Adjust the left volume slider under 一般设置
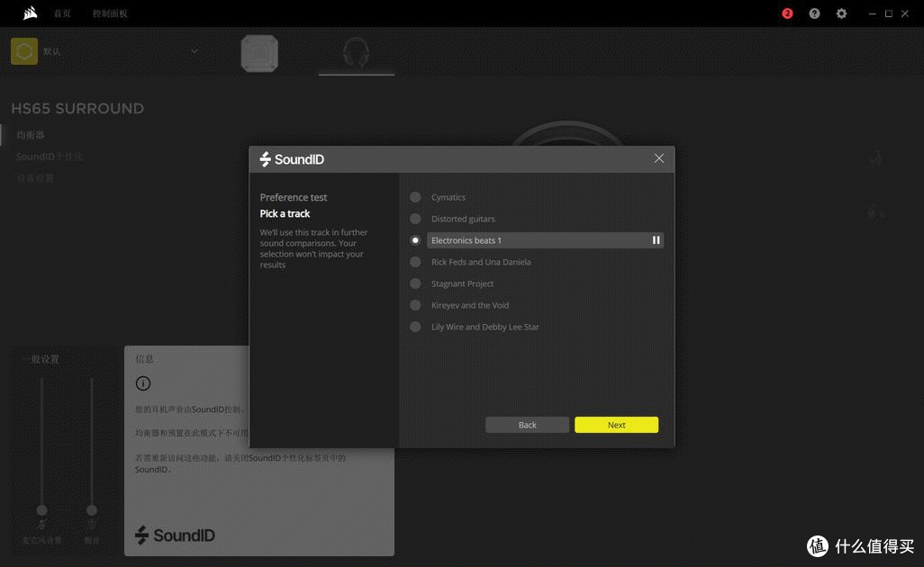 tap(41, 509)
